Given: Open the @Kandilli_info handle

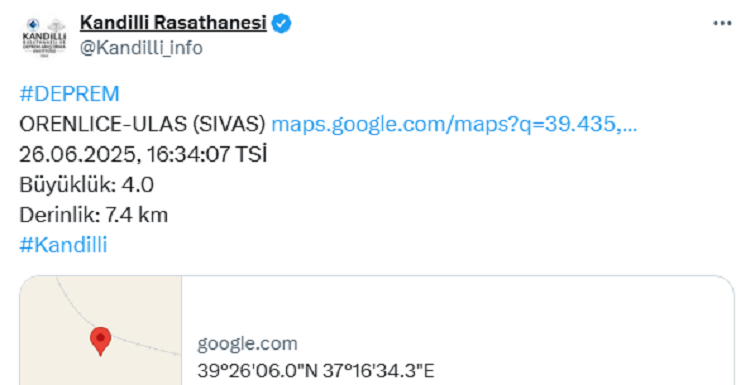Looking at the screenshot, I should 141,48.
